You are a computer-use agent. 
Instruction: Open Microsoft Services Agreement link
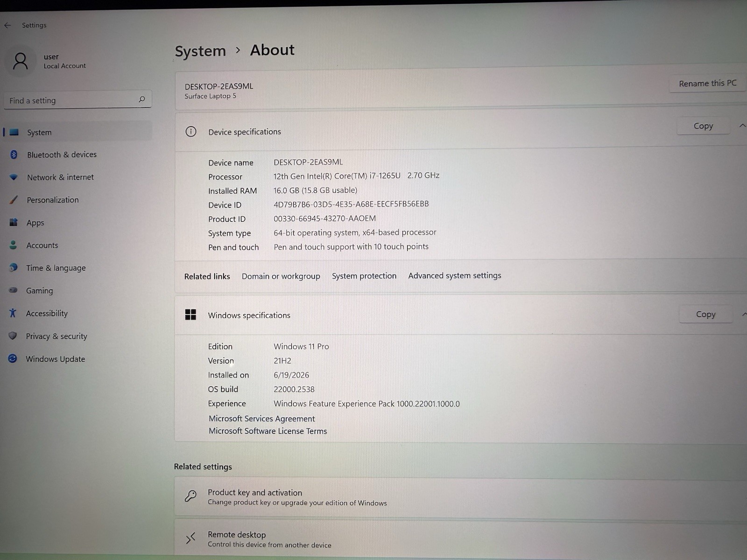[261, 419]
